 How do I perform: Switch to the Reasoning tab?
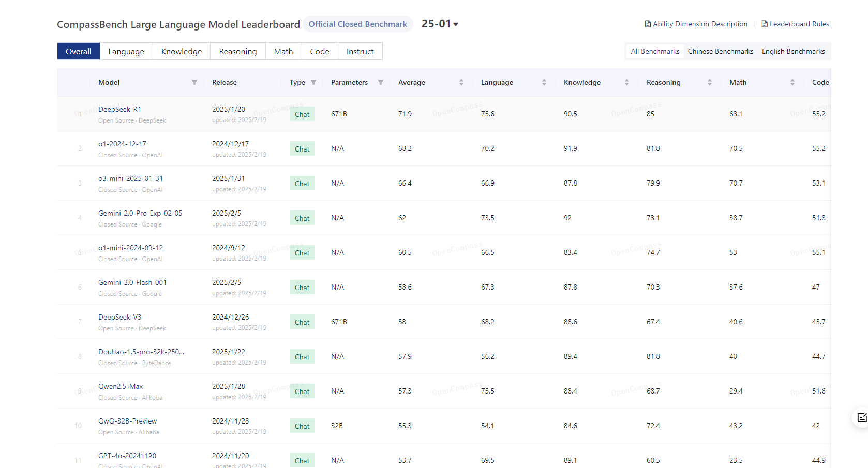click(x=237, y=51)
